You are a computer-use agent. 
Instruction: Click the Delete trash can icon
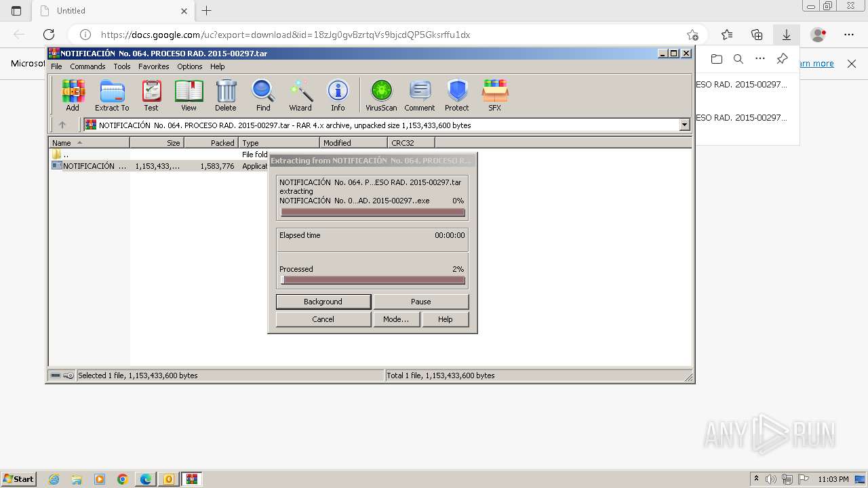click(x=226, y=95)
